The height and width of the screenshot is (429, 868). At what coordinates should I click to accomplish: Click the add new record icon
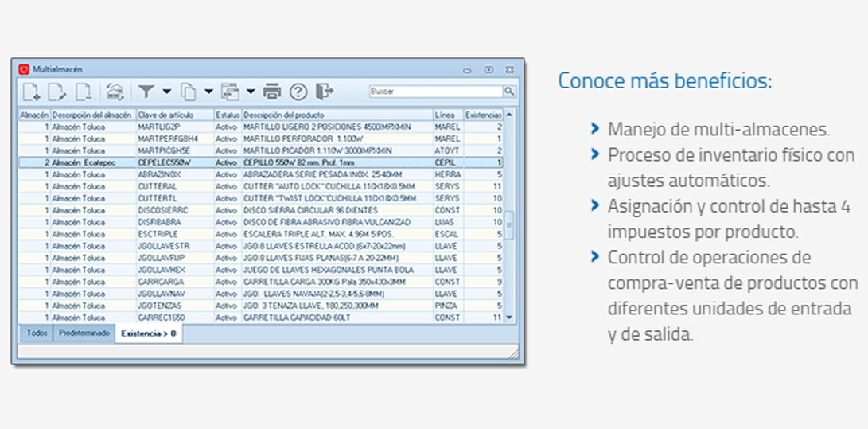click(31, 92)
